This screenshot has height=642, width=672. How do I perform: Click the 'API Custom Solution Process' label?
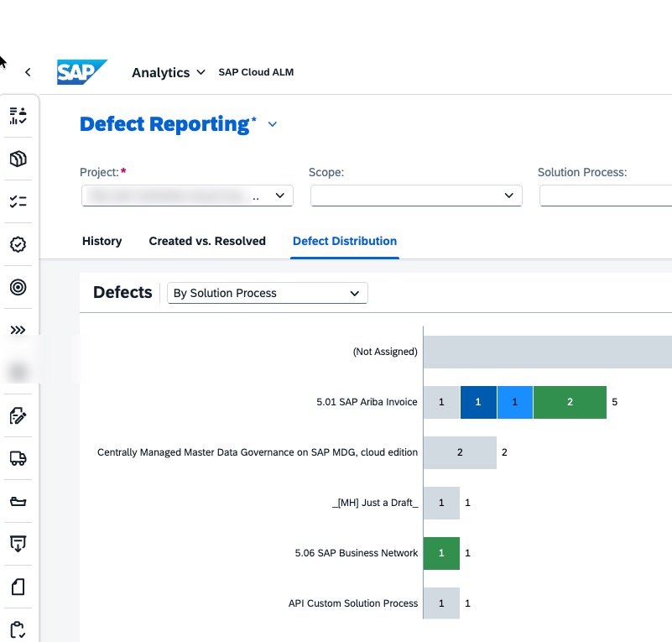point(353,603)
